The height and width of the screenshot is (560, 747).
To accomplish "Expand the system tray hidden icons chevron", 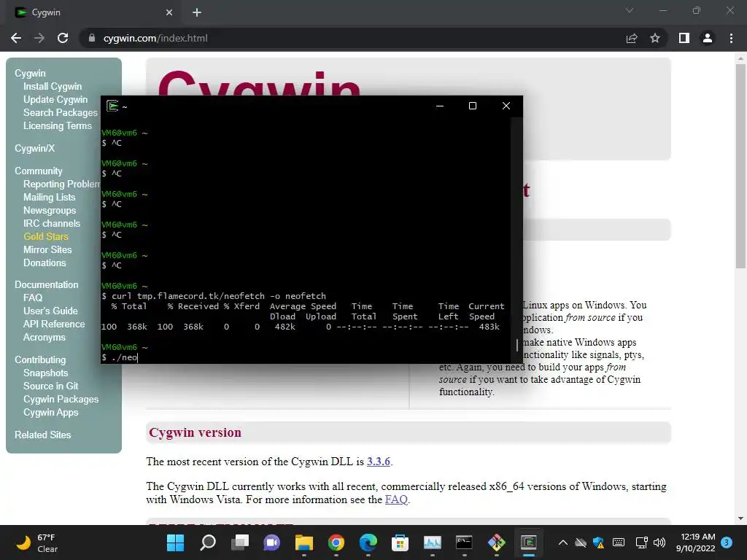I will coord(562,542).
